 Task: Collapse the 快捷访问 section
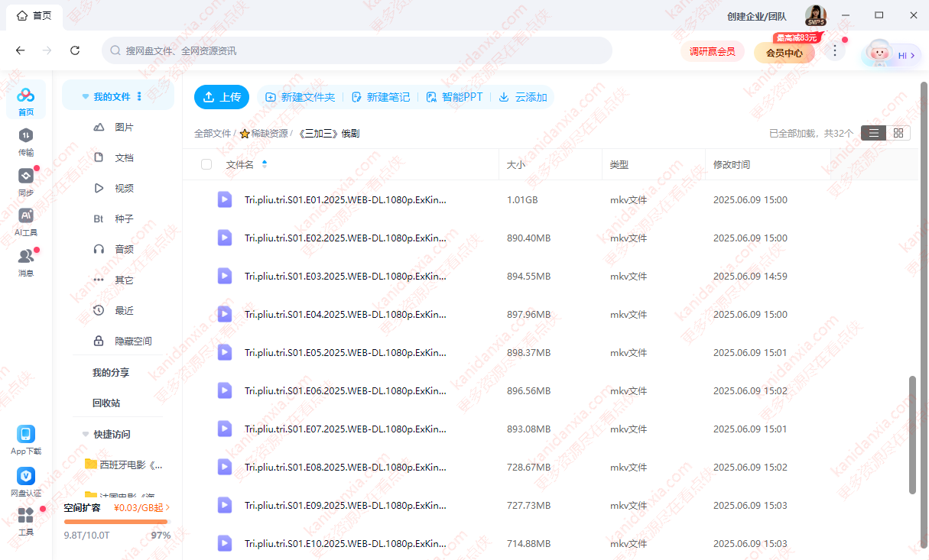click(85, 434)
